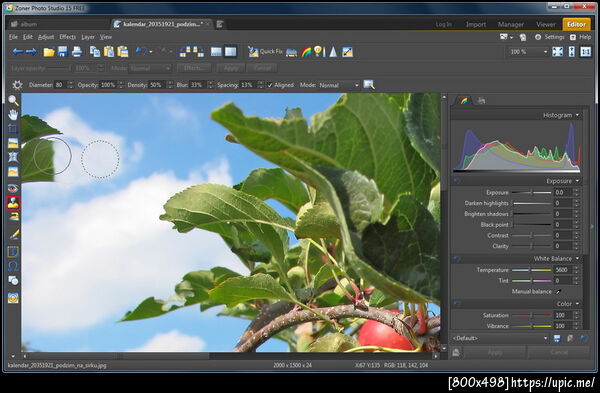Image resolution: width=600 pixels, height=393 pixels.
Task: Switch to the Manager tab
Action: point(510,24)
